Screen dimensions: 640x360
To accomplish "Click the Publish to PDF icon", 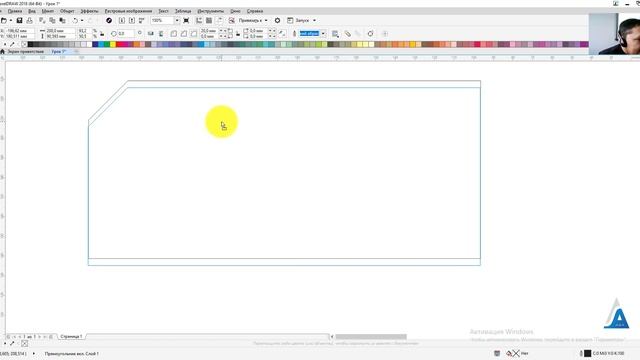I will (x=142, y=20).
